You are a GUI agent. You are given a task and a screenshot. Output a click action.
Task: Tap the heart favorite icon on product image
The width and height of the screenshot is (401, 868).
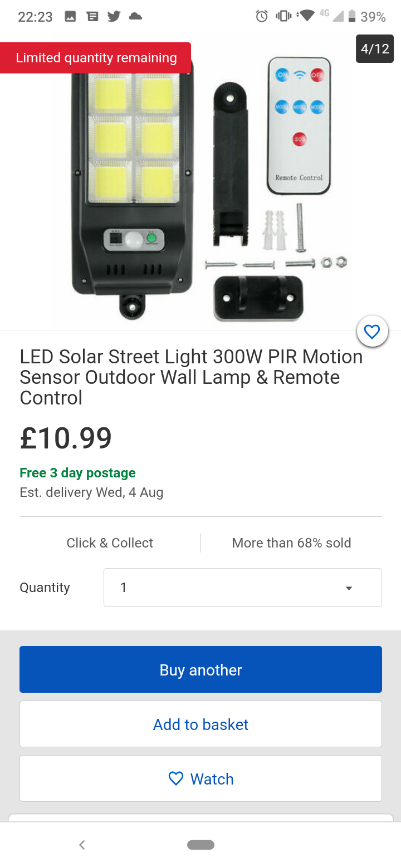coord(372,332)
